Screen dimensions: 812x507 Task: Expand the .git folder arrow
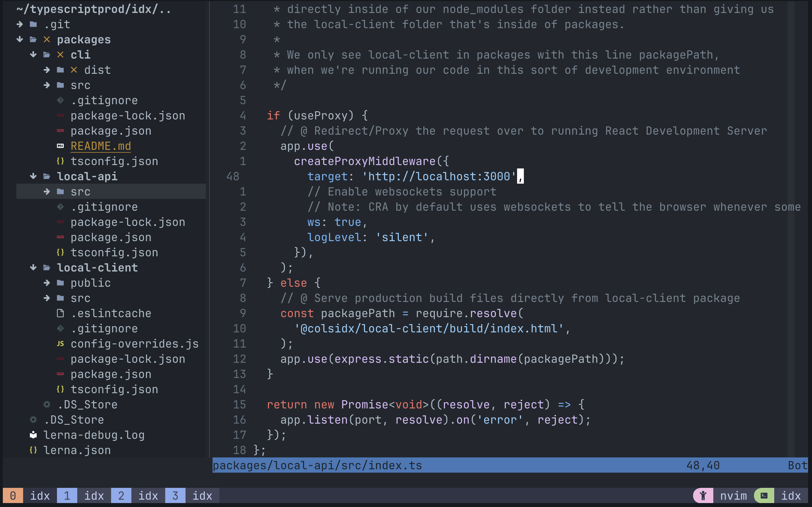[20, 24]
